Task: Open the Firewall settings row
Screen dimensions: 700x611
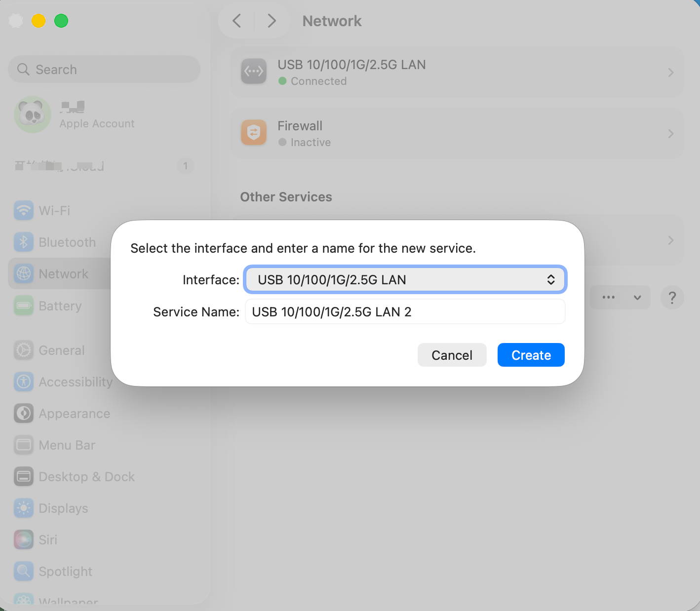Action: (x=457, y=133)
